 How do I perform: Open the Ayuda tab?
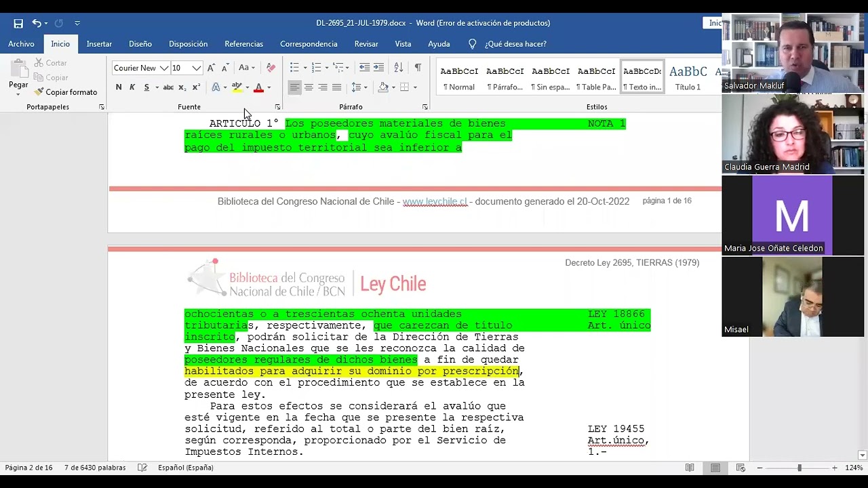439,44
